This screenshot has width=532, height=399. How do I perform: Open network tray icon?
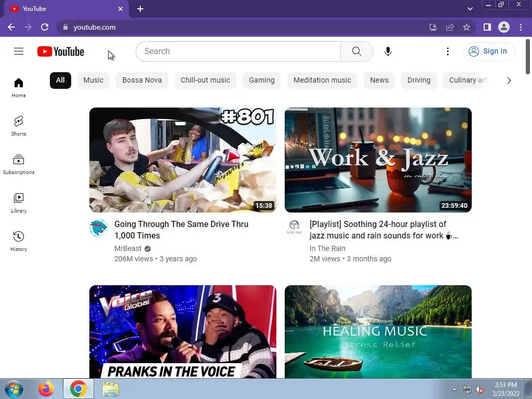tap(467, 390)
